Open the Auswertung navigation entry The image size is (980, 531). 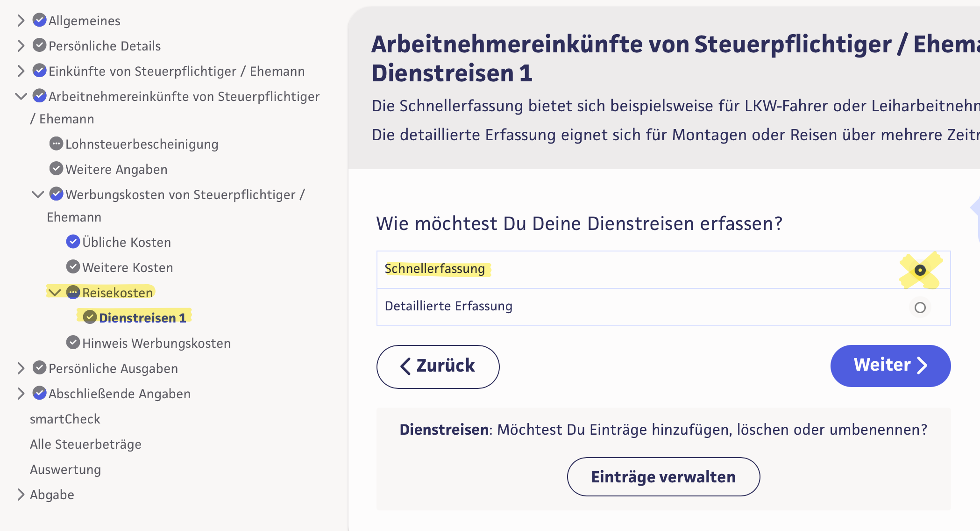(x=65, y=469)
